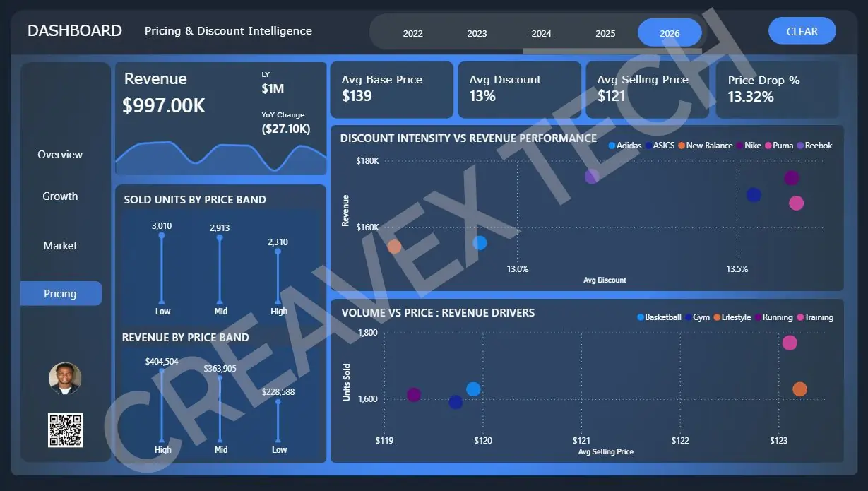Switch the year filter to 2024
The image size is (868, 491).
[542, 33]
